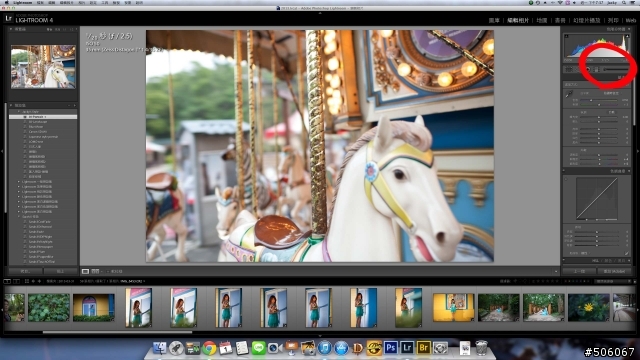640x360 pixels.
Task: Click Paste settings button in left panel
Action: click(60, 271)
